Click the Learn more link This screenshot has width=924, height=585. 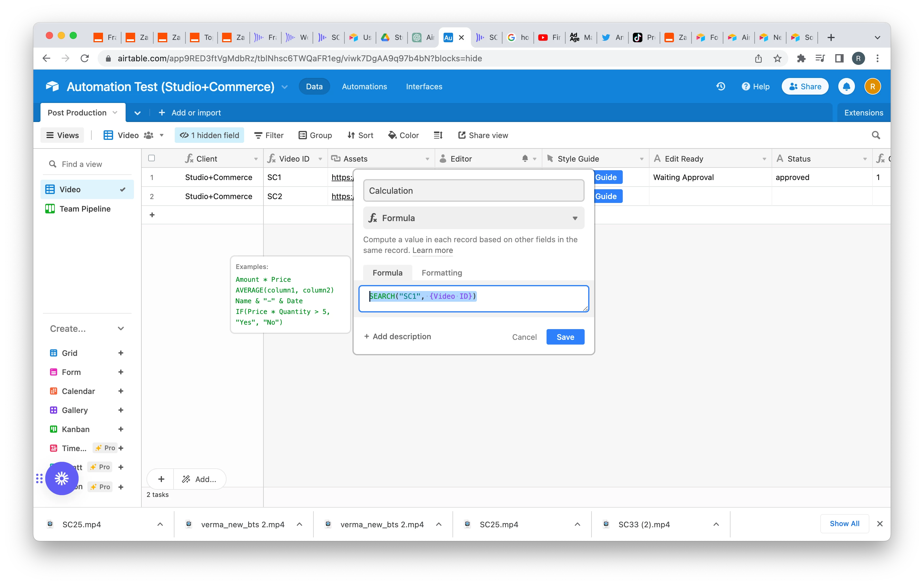click(433, 250)
